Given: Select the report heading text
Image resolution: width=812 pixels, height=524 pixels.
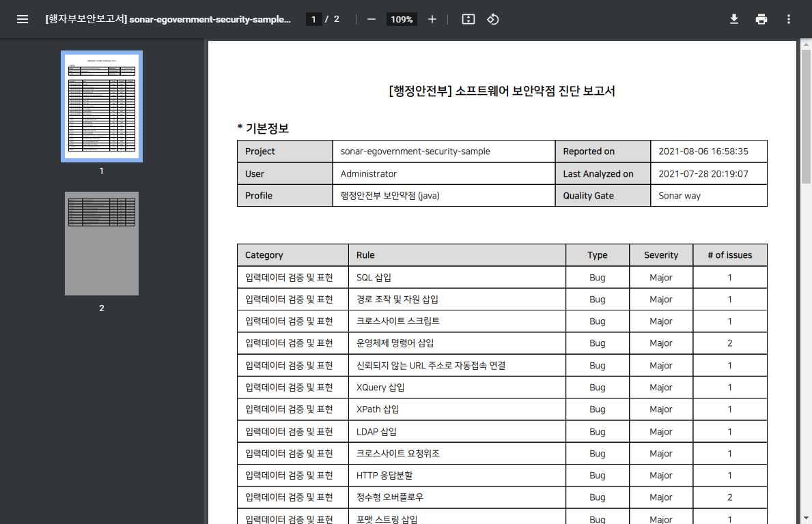Looking at the screenshot, I should [502, 91].
